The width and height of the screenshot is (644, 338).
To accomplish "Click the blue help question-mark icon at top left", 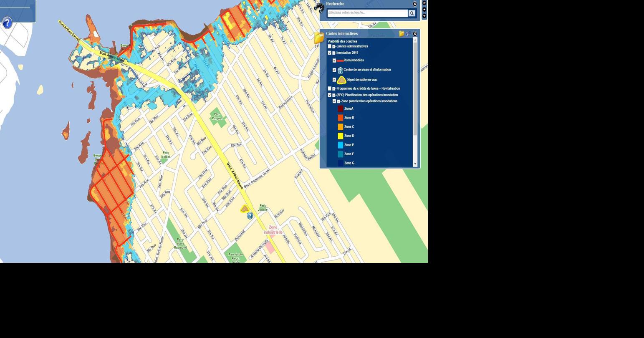I will coord(7,23).
